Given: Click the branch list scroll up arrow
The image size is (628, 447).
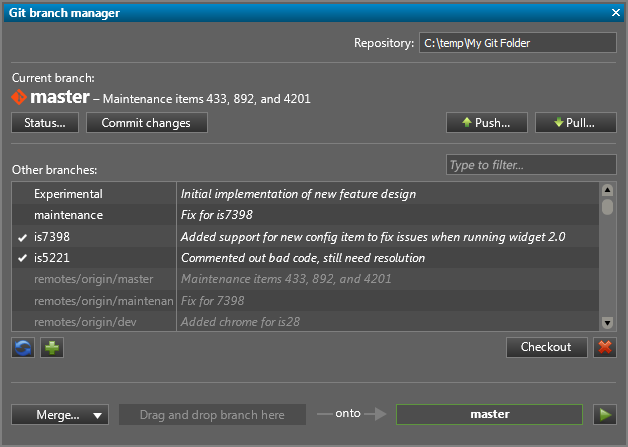Looking at the screenshot, I should click(607, 190).
